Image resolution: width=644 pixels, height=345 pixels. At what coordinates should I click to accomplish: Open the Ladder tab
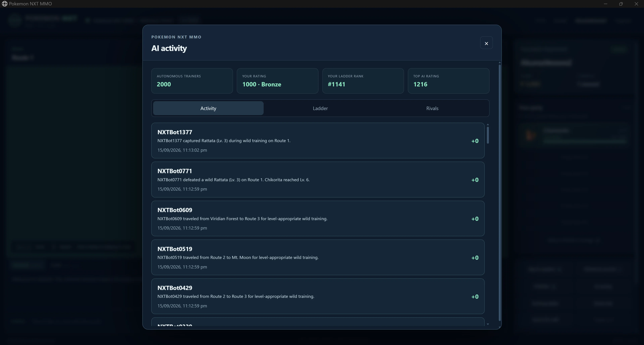[320, 108]
